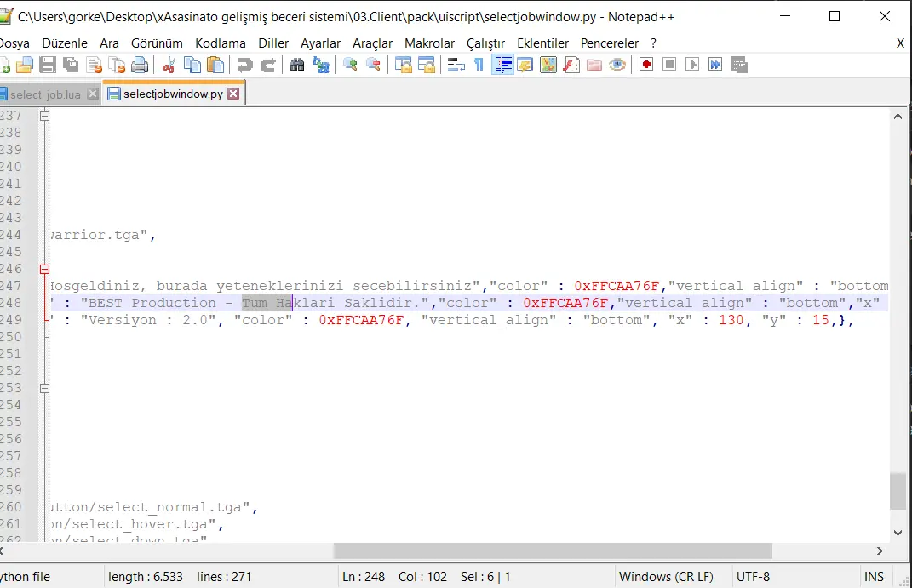Click the INS insert mode indicator
This screenshot has width=912, height=588.
tap(874, 576)
